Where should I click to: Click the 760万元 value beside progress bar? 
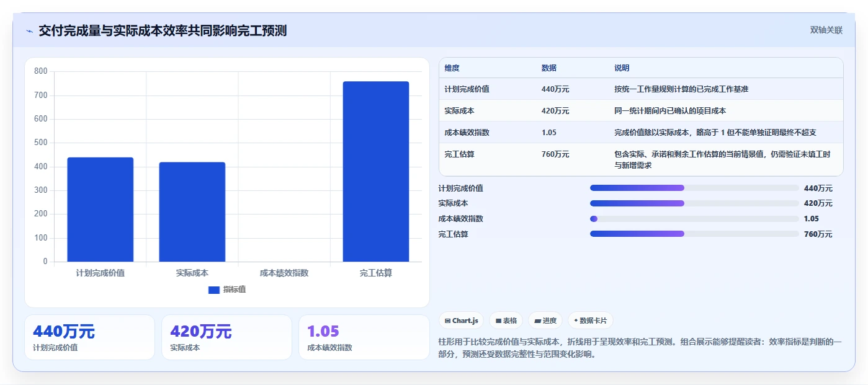[818, 234]
